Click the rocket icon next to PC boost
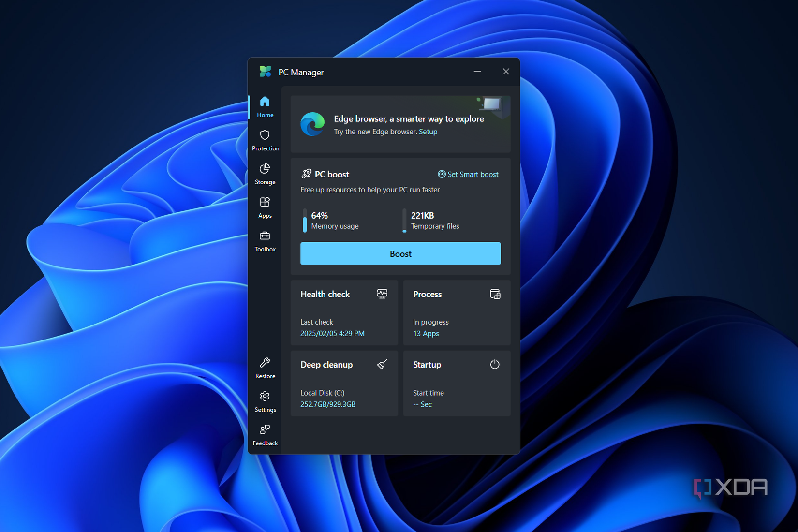The image size is (798, 532). [x=307, y=174]
